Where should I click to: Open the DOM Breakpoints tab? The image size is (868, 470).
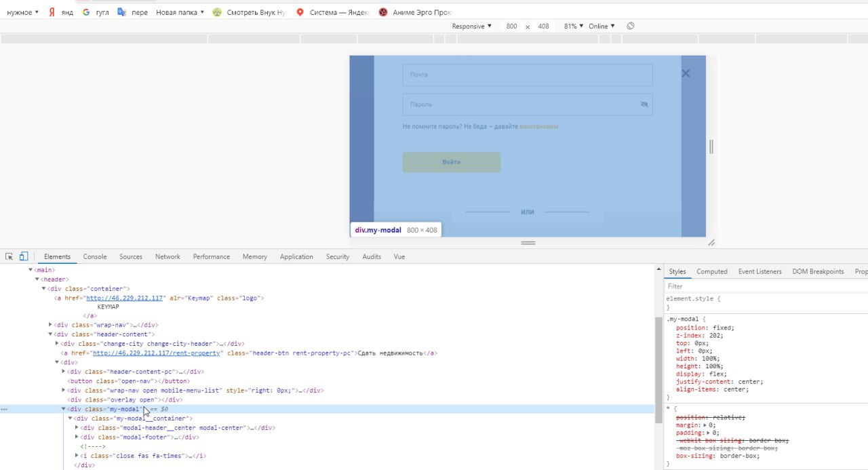pos(818,271)
